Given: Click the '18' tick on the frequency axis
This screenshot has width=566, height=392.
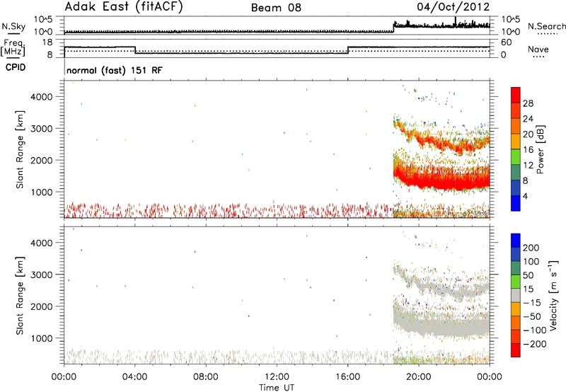Looking at the screenshot, I should pos(47,42).
